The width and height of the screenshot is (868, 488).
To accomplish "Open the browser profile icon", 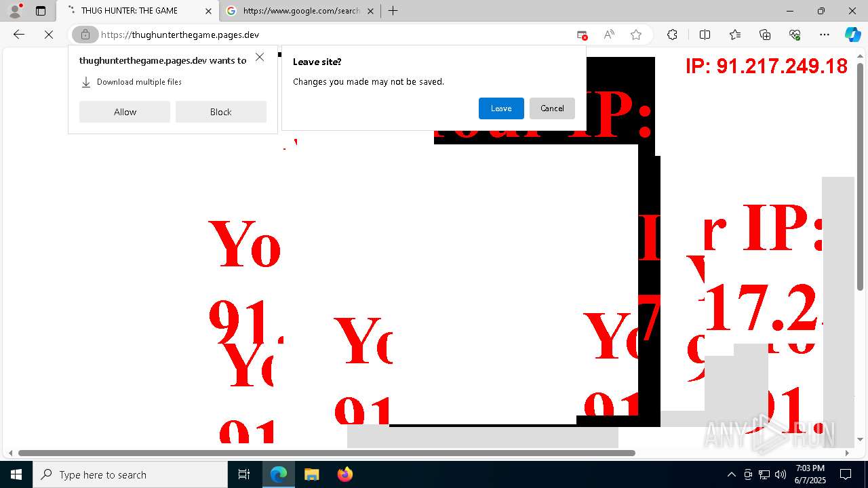I will click(x=14, y=11).
